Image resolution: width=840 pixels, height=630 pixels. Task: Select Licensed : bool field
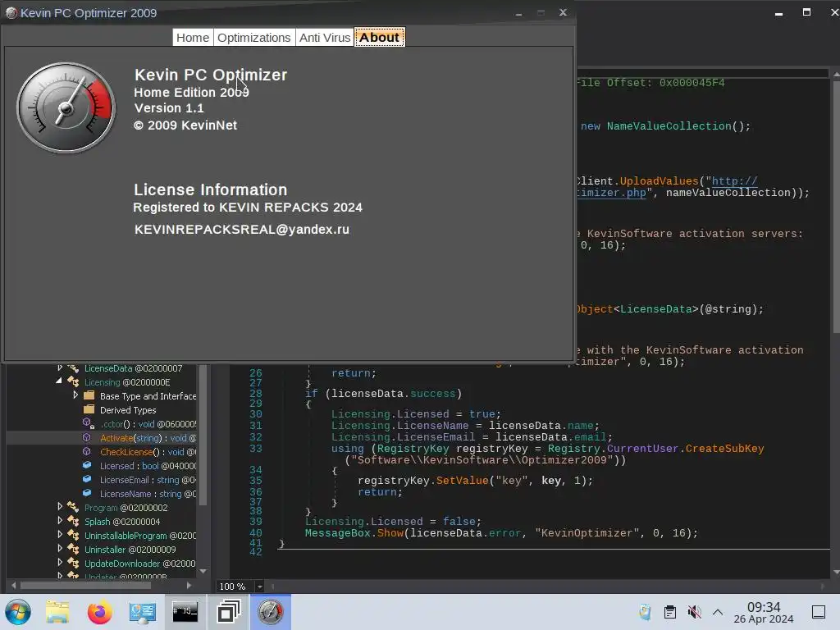click(148, 466)
